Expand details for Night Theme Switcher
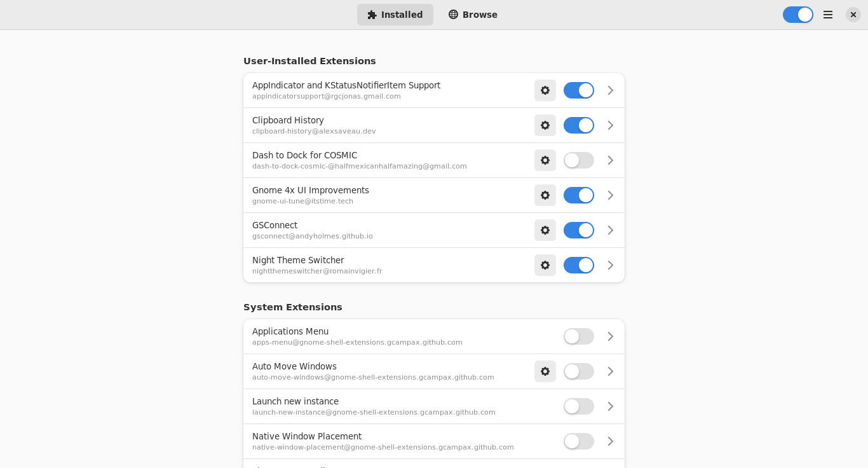This screenshot has width=868, height=468. click(610, 265)
